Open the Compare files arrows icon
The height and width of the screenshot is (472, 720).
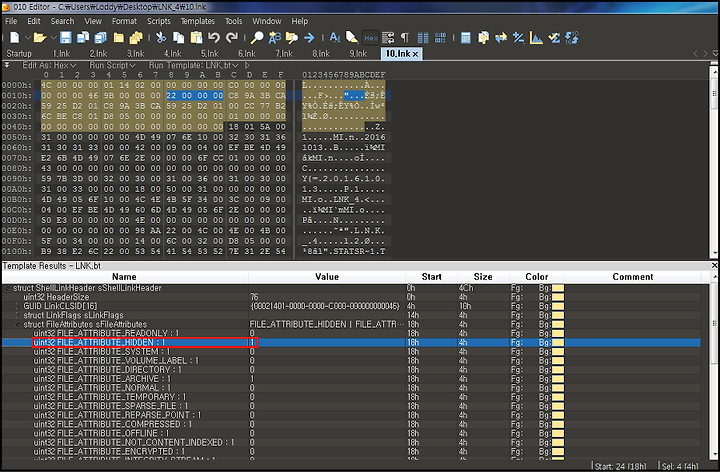[501, 38]
